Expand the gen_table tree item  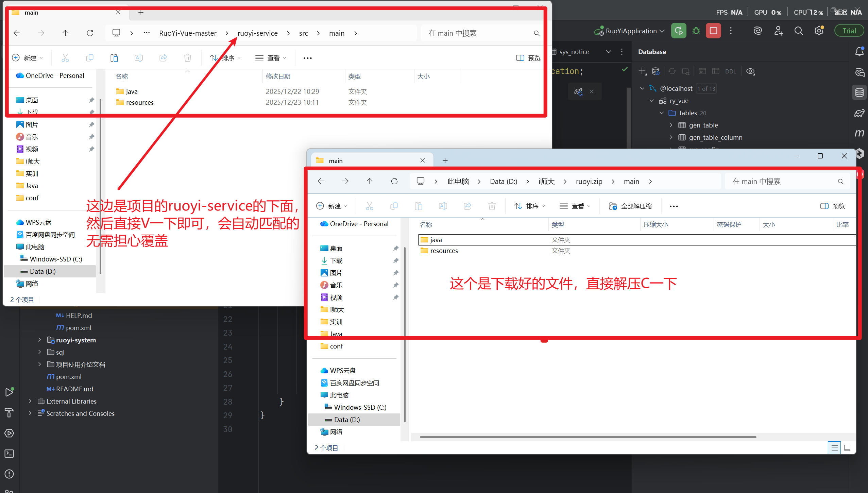coord(670,125)
